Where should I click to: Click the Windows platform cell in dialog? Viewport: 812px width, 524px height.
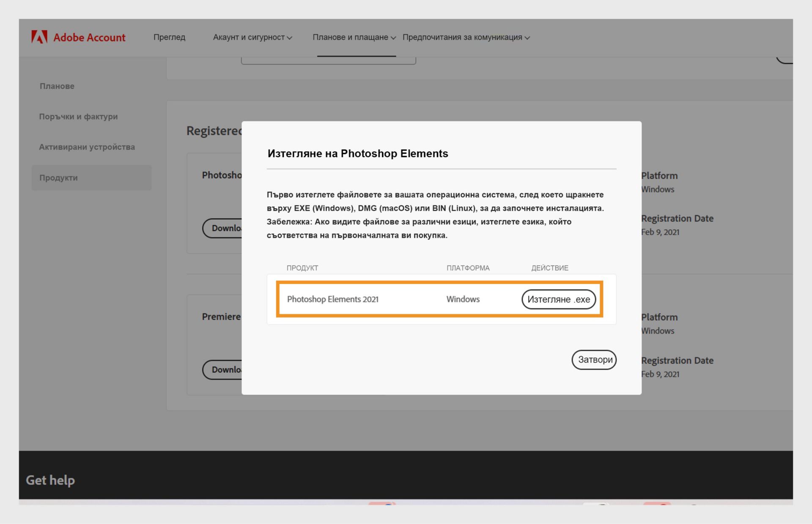(463, 299)
